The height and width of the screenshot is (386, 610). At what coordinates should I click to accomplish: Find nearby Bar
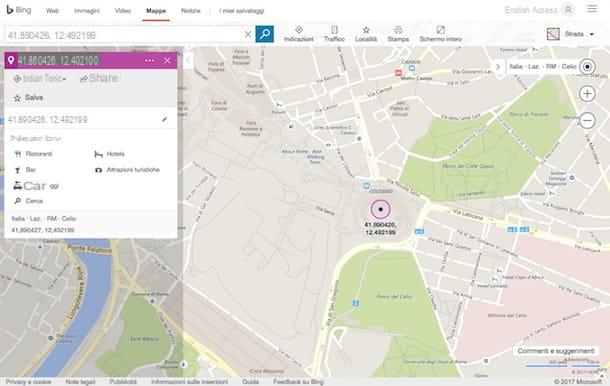(x=25, y=170)
